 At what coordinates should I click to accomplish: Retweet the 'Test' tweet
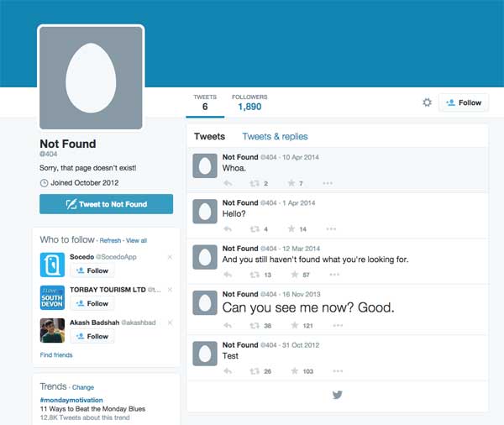click(254, 371)
